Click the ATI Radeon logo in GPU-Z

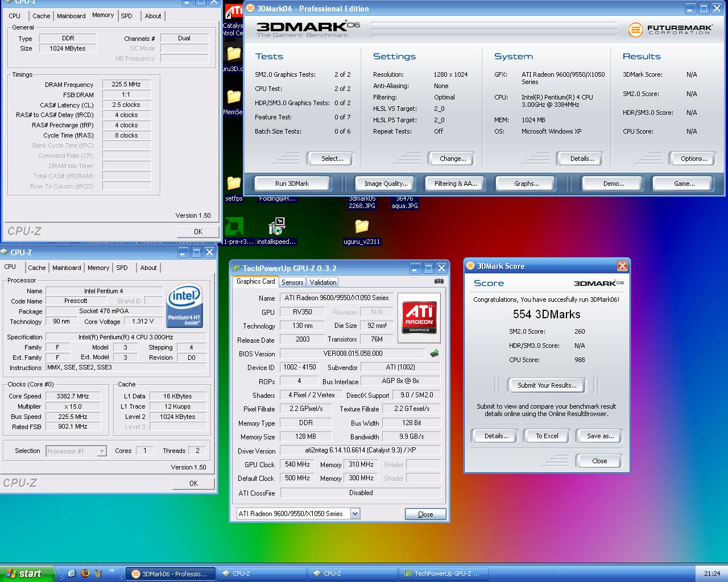point(419,318)
